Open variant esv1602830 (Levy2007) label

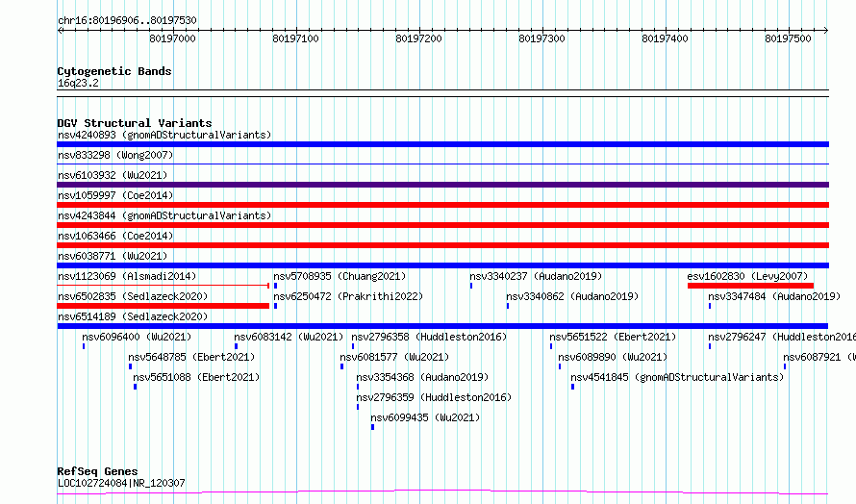coord(747,276)
